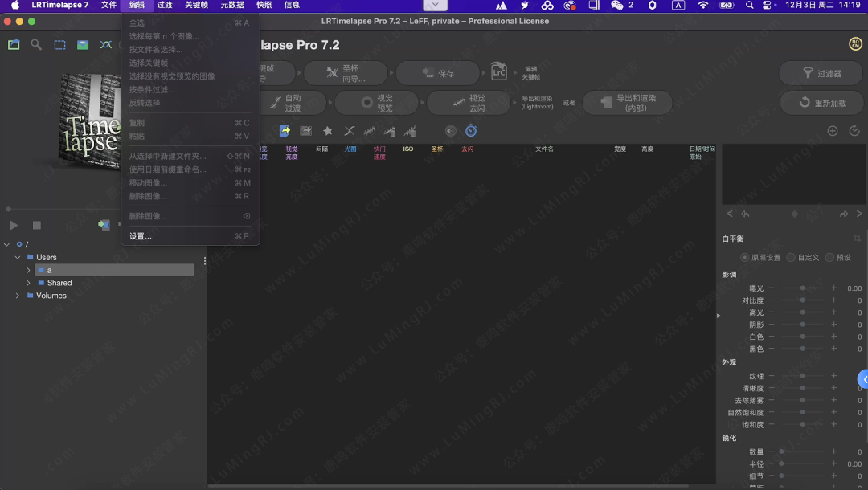This screenshot has height=490, width=868.
Task: Click the 重新加载 reload button
Action: pyautogui.click(x=822, y=103)
